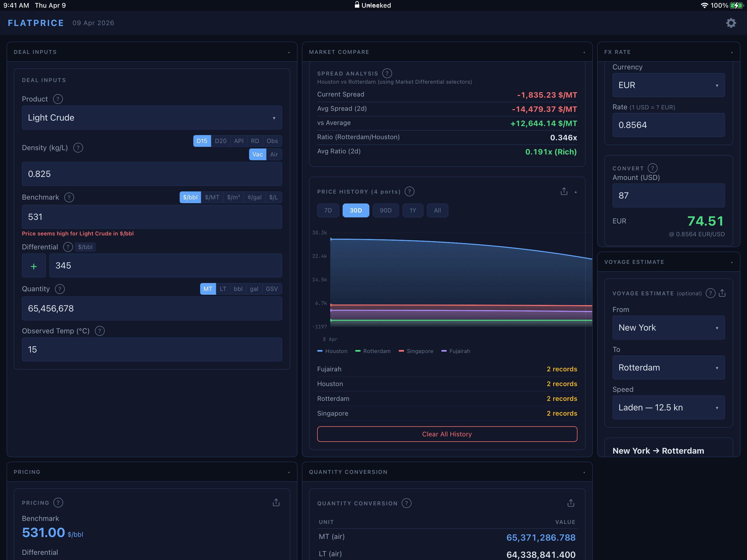Open the Speed Laden 12.5 kn dropdown
Image resolution: width=747 pixels, height=560 pixels.
click(x=668, y=407)
